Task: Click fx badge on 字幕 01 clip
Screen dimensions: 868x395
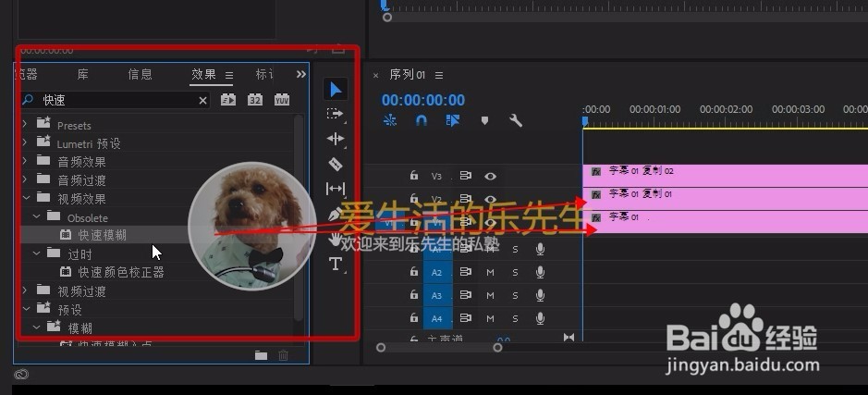Action: click(596, 217)
